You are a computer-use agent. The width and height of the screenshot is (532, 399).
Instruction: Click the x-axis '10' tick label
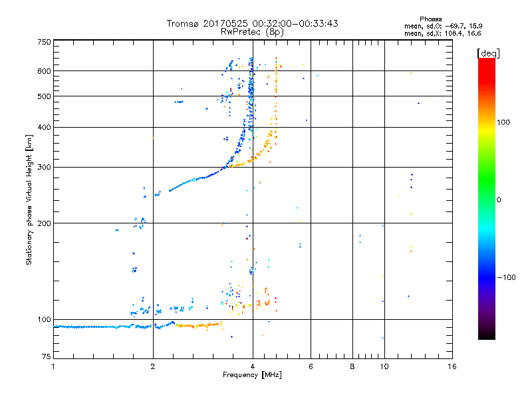pyautogui.click(x=384, y=366)
